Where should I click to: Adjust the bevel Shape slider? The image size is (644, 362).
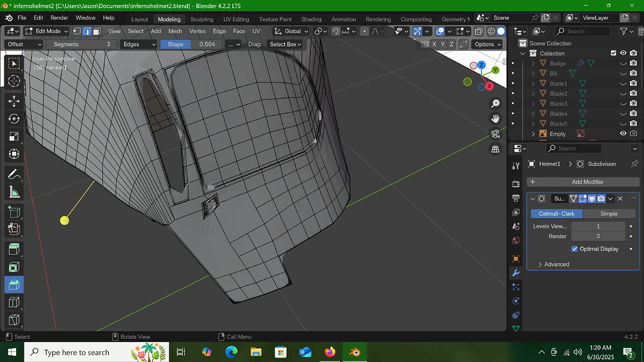tap(192, 44)
